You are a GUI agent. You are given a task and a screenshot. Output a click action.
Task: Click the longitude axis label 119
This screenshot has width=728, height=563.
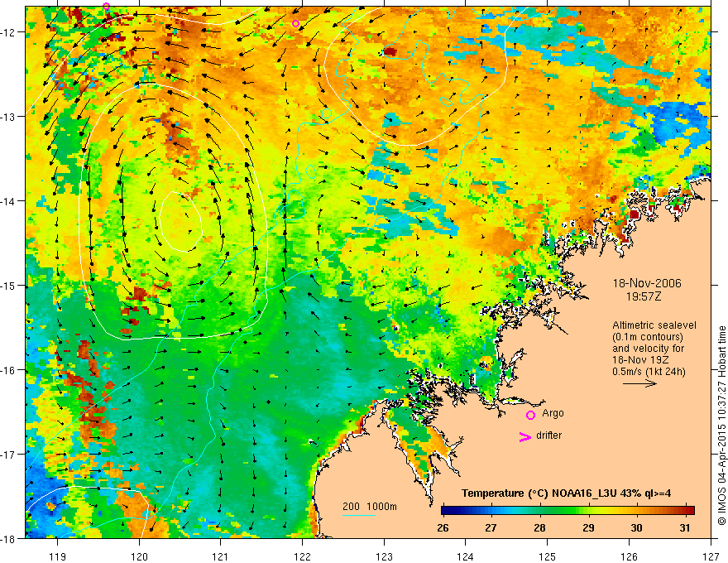tap(58, 556)
